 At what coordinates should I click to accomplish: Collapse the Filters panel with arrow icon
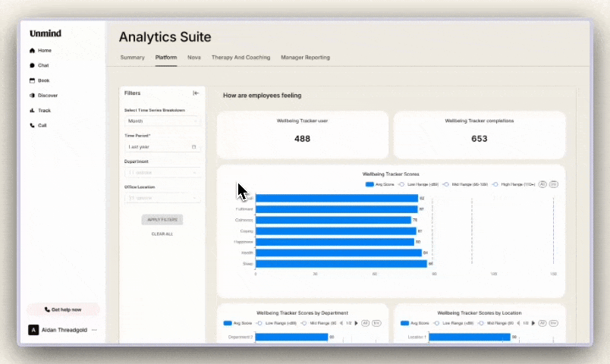[x=196, y=93]
